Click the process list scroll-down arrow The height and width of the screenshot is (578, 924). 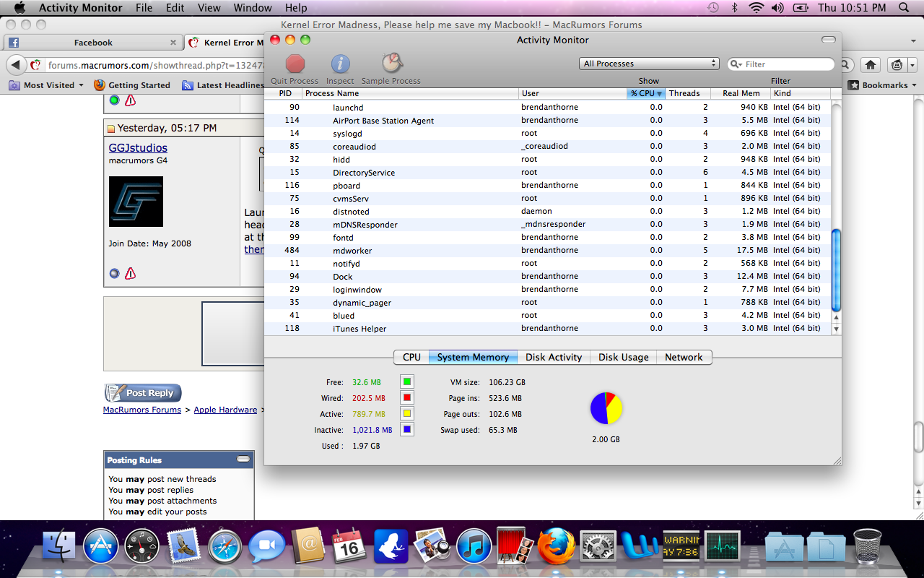click(837, 329)
